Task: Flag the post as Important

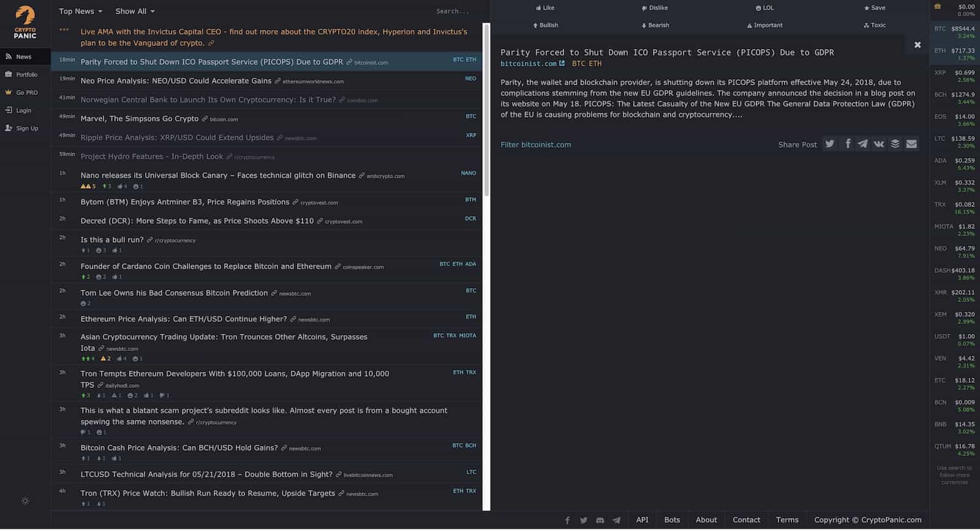Action: (765, 25)
